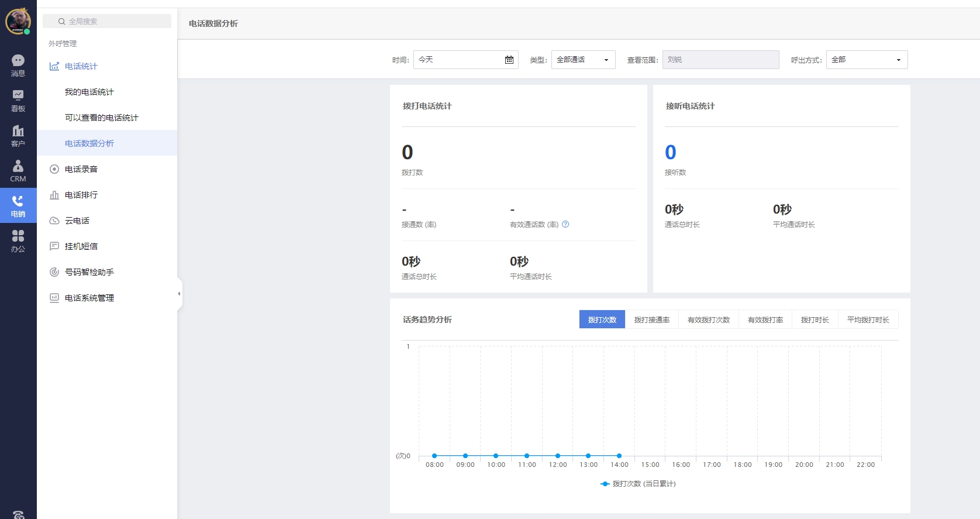
Task: Click the chart data point at 08:00
Action: tap(434, 456)
